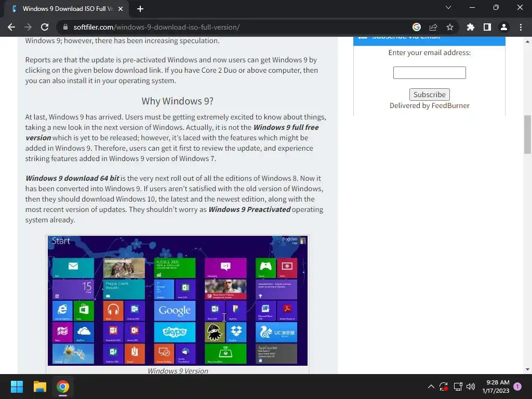Viewport: 532px width, 399px height.
Task: Open the tab search dropdown arrow
Action: 448,7
